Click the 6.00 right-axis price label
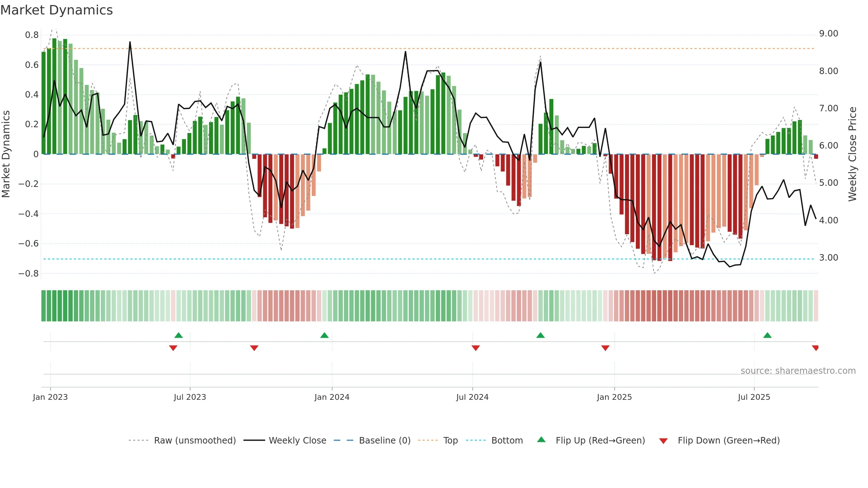 [829, 146]
